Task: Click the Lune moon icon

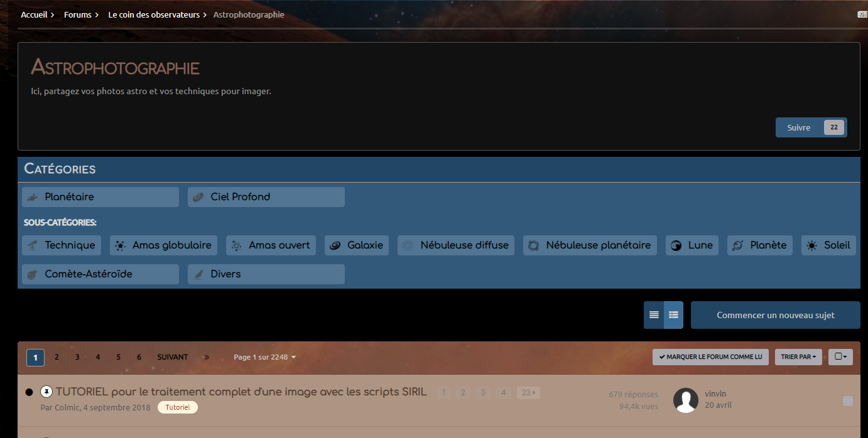Action: (x=676, y=245)
